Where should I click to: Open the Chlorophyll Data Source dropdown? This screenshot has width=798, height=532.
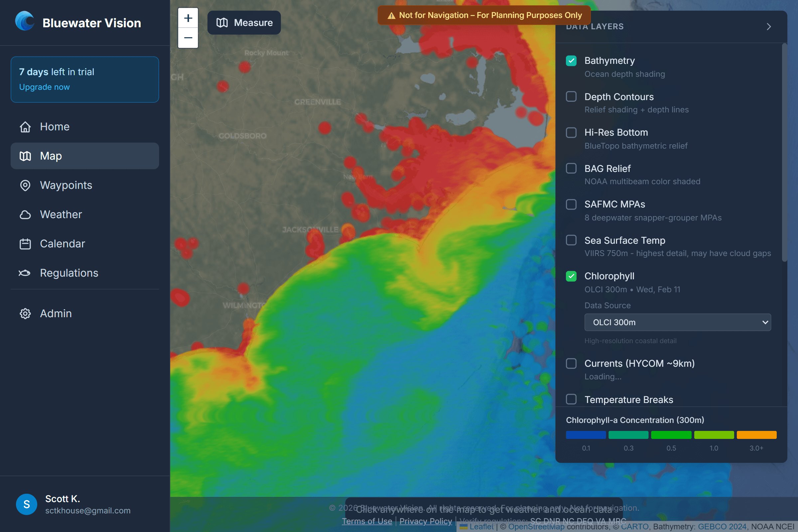pyautogui.click(x=678, y=322)
